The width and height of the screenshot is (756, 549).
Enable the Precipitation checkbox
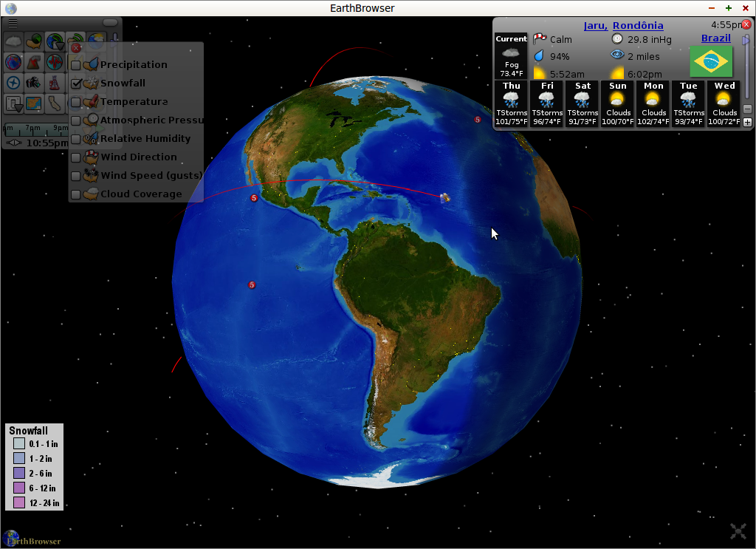(x=76, y=65)
